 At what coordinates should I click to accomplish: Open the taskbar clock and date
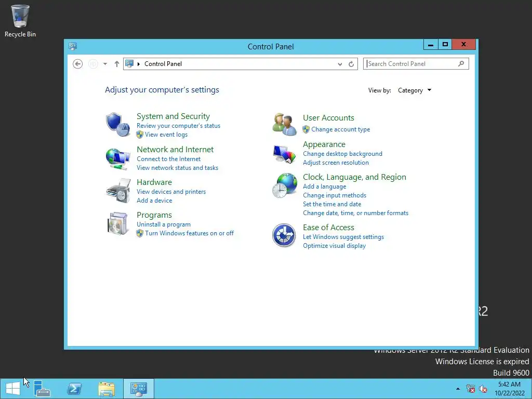pyautogui.click(x=510, y=389)
